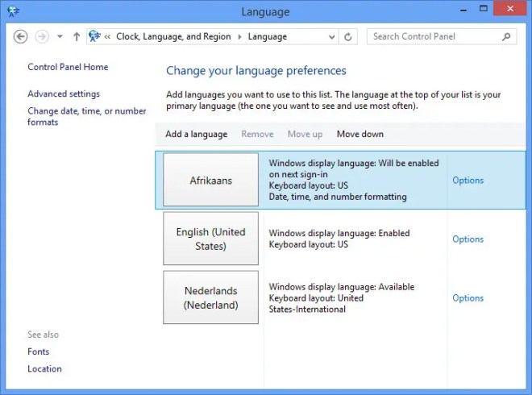The height and width of the screenshot is (395, 532).
Task: Click the Back navigation arrow
Action: [x=20, y=36]
